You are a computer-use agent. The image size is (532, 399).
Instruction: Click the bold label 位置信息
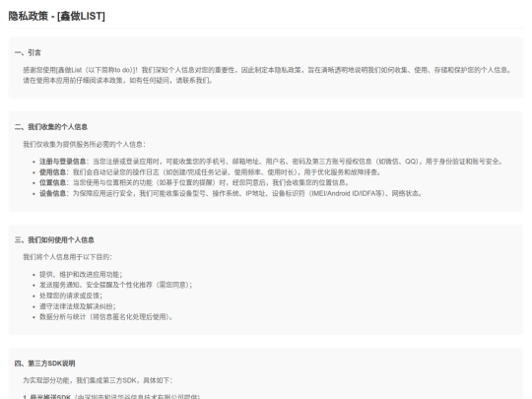point(52,182)
